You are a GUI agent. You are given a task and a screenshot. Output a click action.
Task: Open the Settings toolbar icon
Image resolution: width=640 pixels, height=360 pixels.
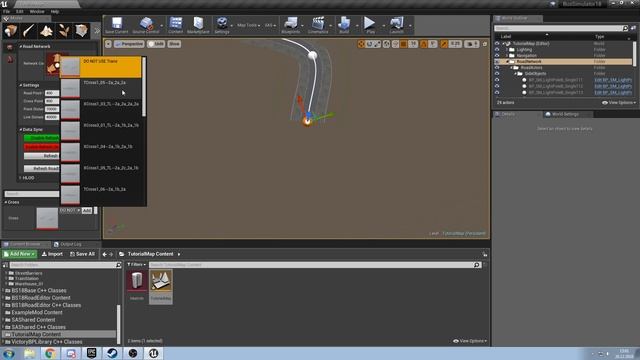tap(222, 25)
